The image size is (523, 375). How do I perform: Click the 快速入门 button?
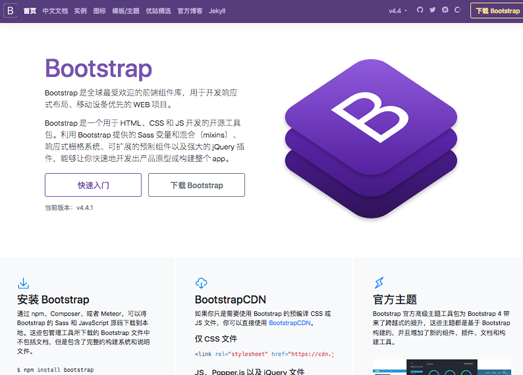coord(93,185)
